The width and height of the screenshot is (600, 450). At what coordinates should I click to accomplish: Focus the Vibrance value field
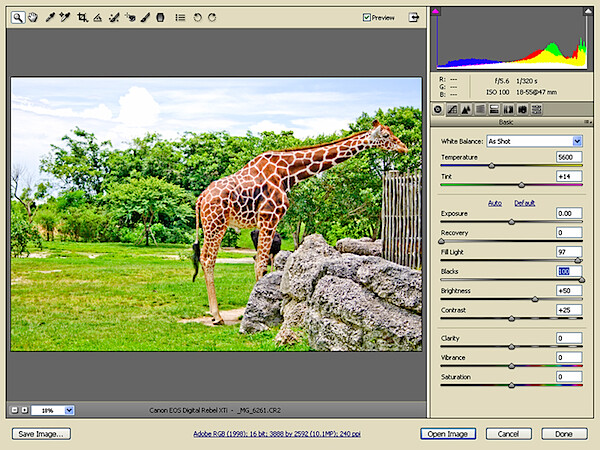pos(569,357)
